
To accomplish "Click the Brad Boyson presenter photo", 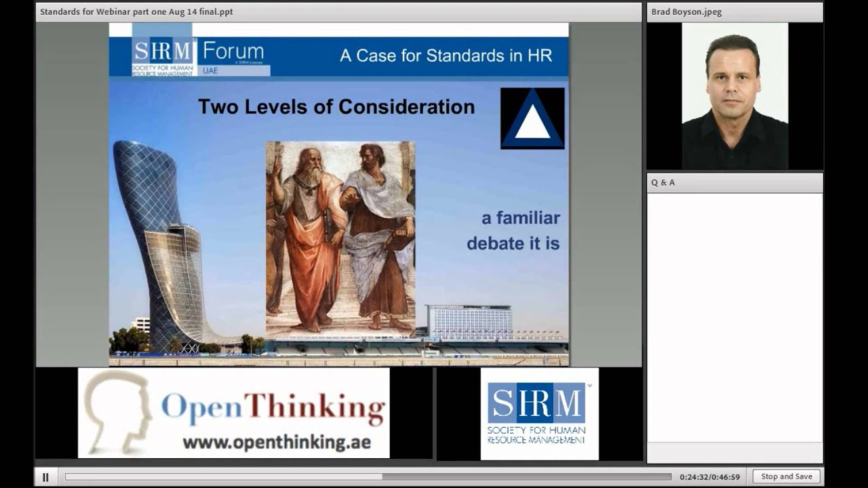I will 735,96.
